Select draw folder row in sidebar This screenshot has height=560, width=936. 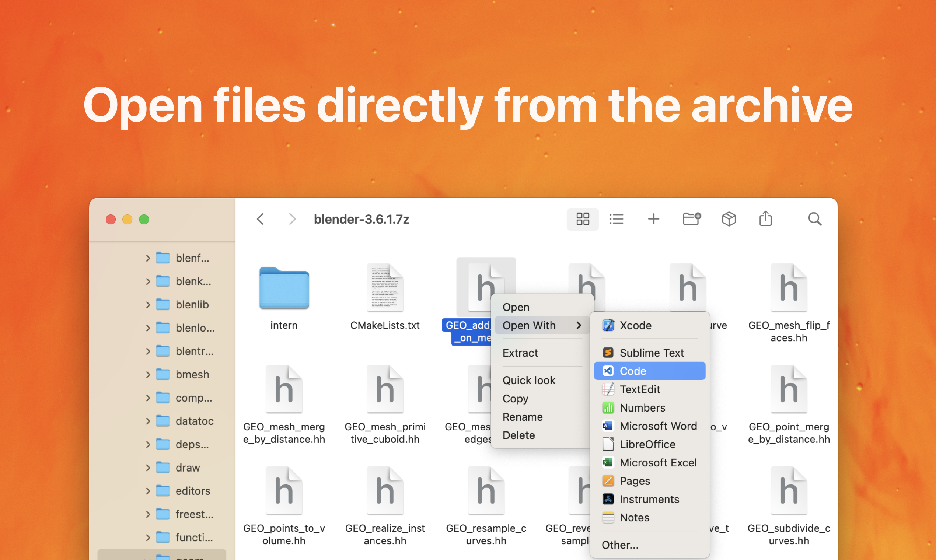pyautogui.click(x=162, y=468)
